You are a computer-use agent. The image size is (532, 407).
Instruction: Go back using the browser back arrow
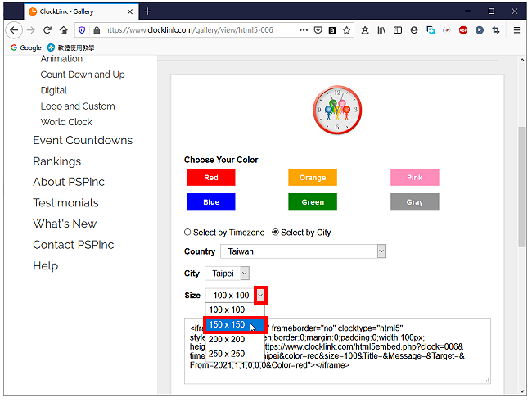[14, 30]
